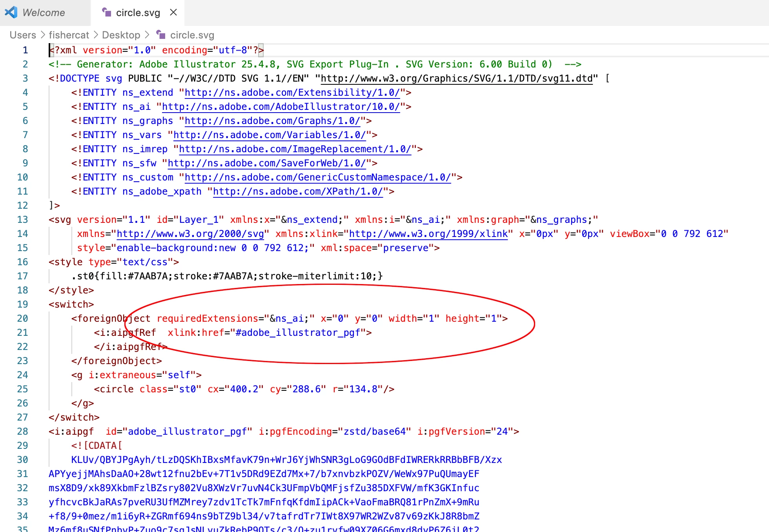Open the ns.adobe.com/XPath/1.0 link
Viewport: 769px width, 532px height.
point(297,191)
